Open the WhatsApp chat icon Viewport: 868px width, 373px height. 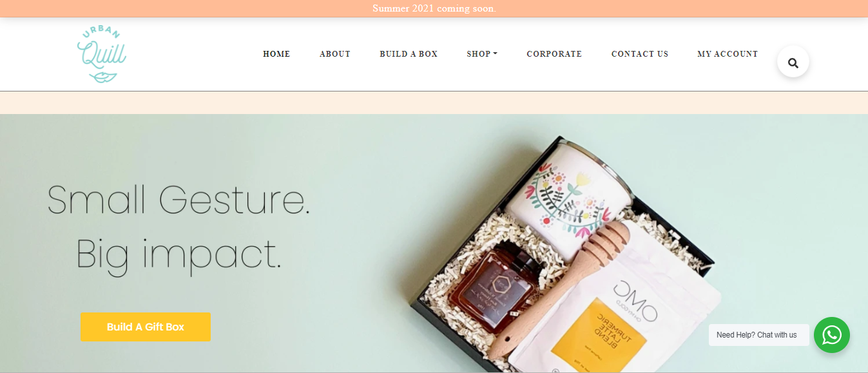tap(831, 335)
